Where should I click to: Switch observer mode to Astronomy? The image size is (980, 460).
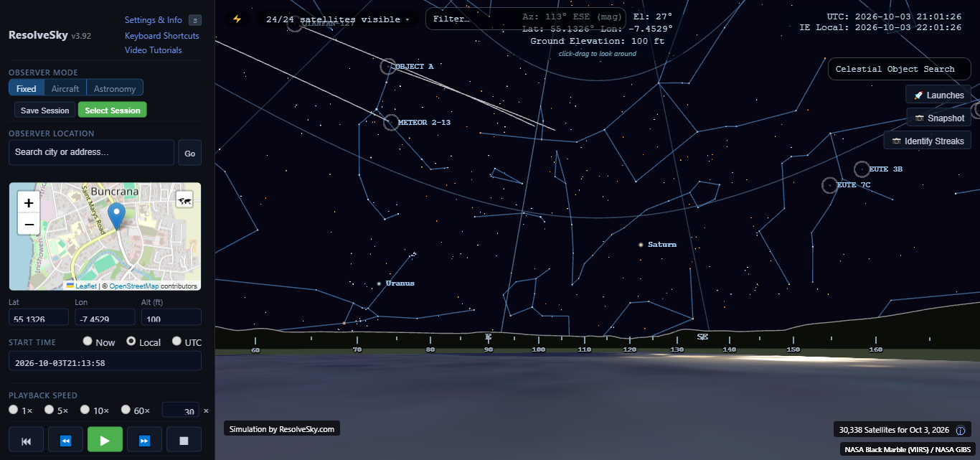coord(115,88)
